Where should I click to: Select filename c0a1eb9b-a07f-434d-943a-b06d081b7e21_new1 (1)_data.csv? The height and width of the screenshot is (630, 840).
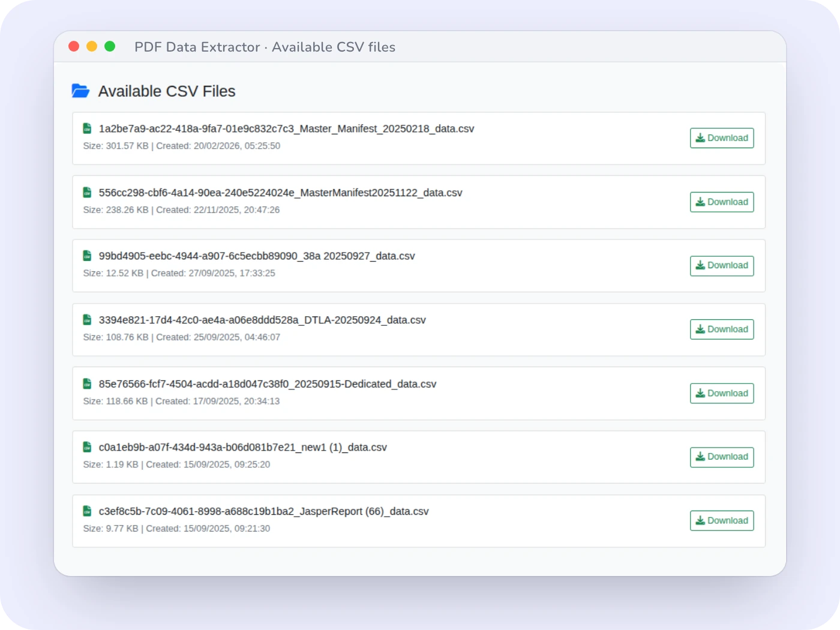point(243,448)
